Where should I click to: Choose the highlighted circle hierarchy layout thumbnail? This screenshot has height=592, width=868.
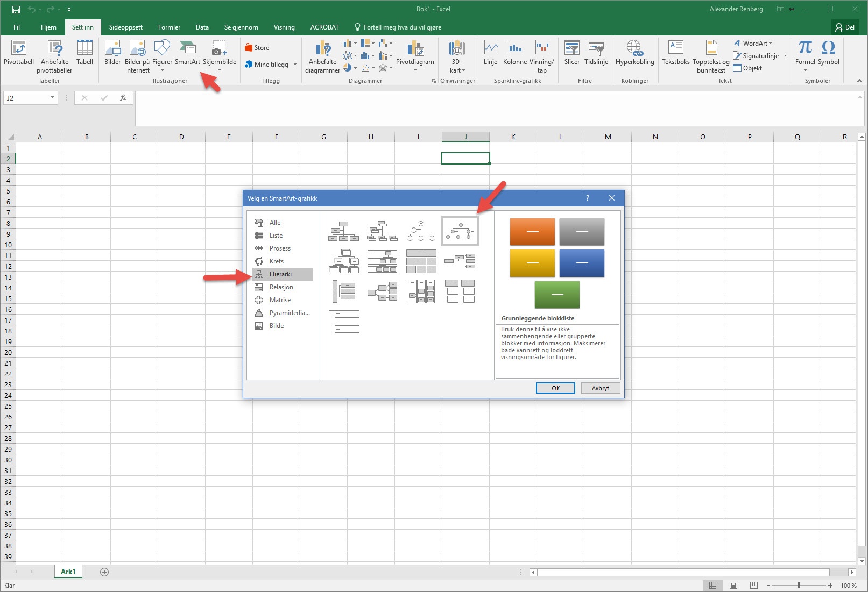460,231
